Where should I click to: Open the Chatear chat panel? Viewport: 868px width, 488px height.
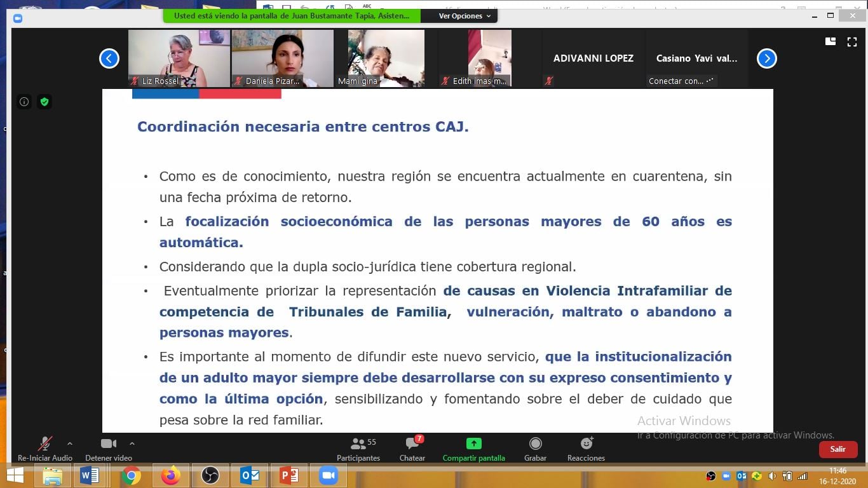click(x=412, y=449)
